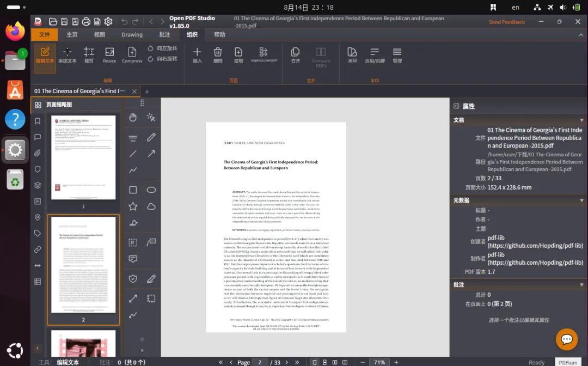
Task: Choose the ellipse shape tool
Action: pos(151,190)
